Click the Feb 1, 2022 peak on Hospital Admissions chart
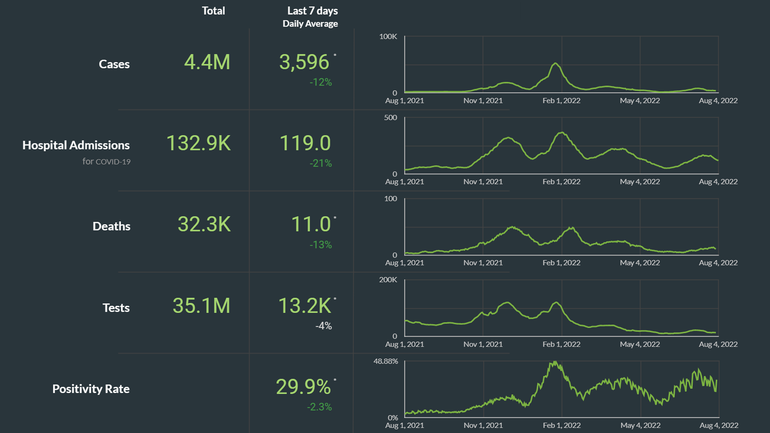This screenshot has width=770, height=433. tap(561, 133)
